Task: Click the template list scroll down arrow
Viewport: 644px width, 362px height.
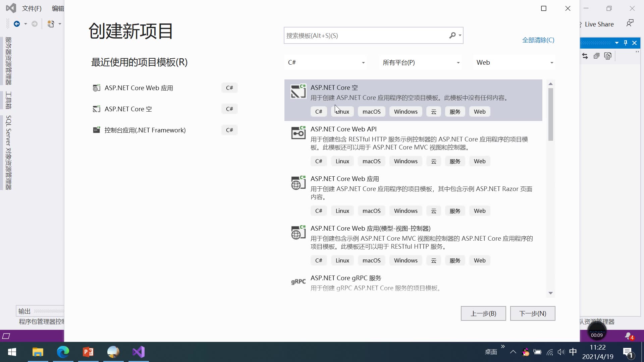Action: 550,293
